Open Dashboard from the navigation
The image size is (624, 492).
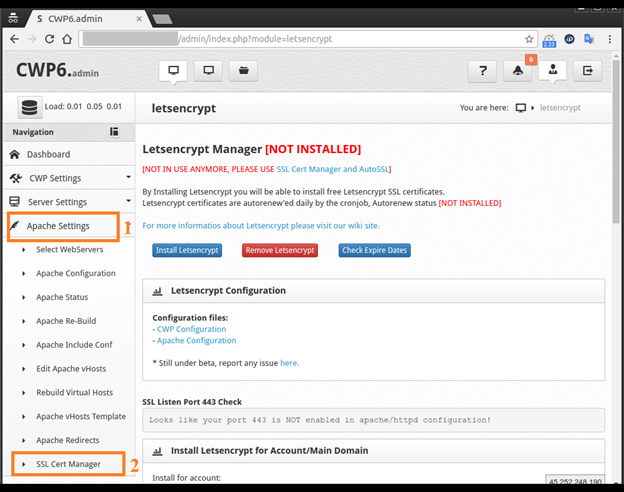click(48, 154)
